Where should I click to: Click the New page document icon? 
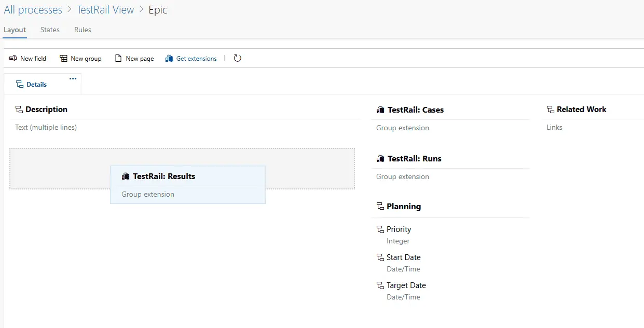[x=118, y=59]
